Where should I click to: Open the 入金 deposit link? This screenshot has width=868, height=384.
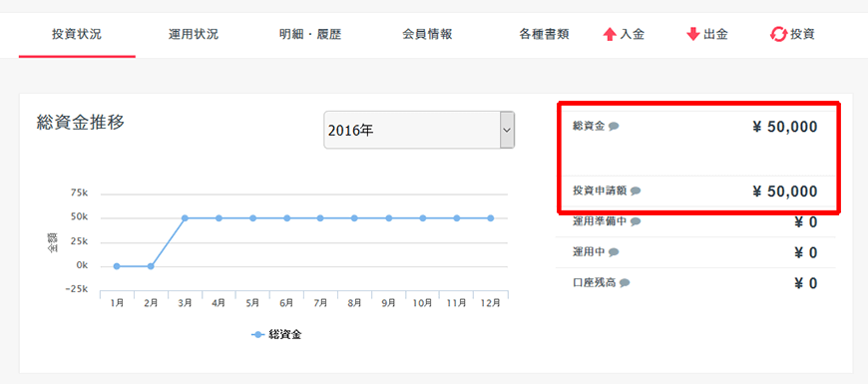tap(632, 34)
